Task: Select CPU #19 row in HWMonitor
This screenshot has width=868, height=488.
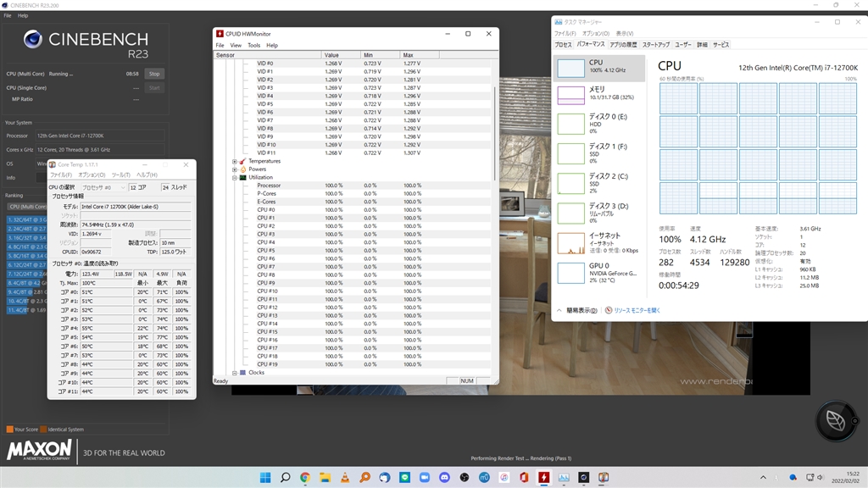Action: tap(353, 364)
